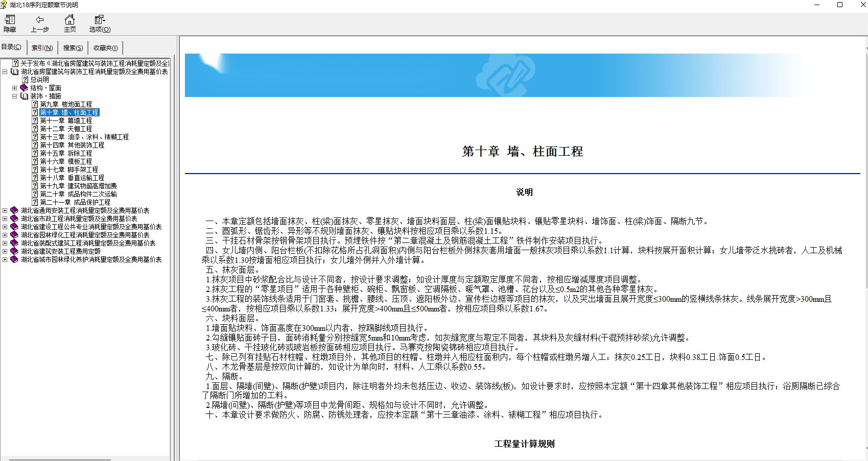Click the 第十章 墙、柱面工程 page heading
The width and height of the screenshot is (868, 461).
[x=522, y=151]
